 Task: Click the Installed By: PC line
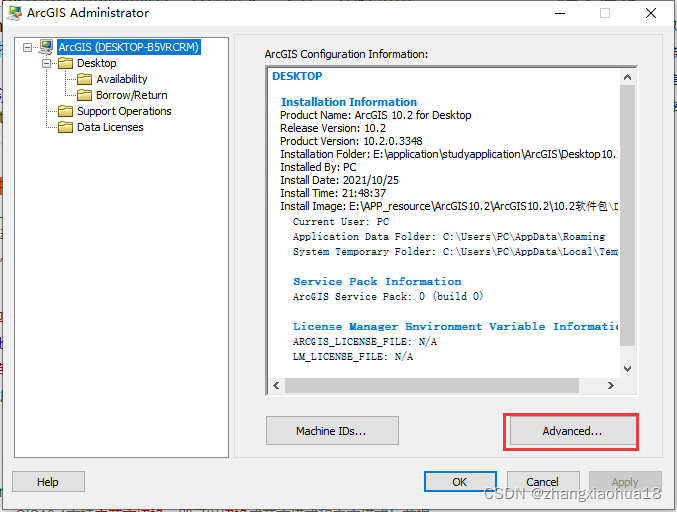[318, 167]
